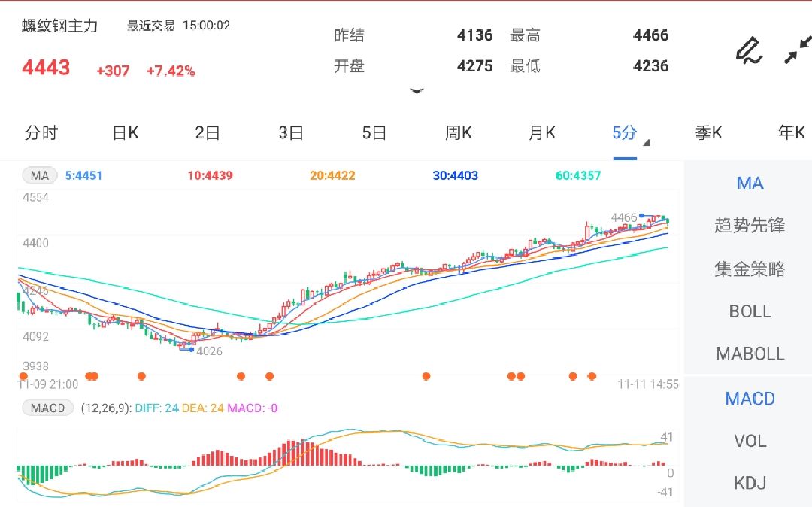812x507 pixels.
Task: Click the 昨结 value 4136
Action: coord(475,35)
